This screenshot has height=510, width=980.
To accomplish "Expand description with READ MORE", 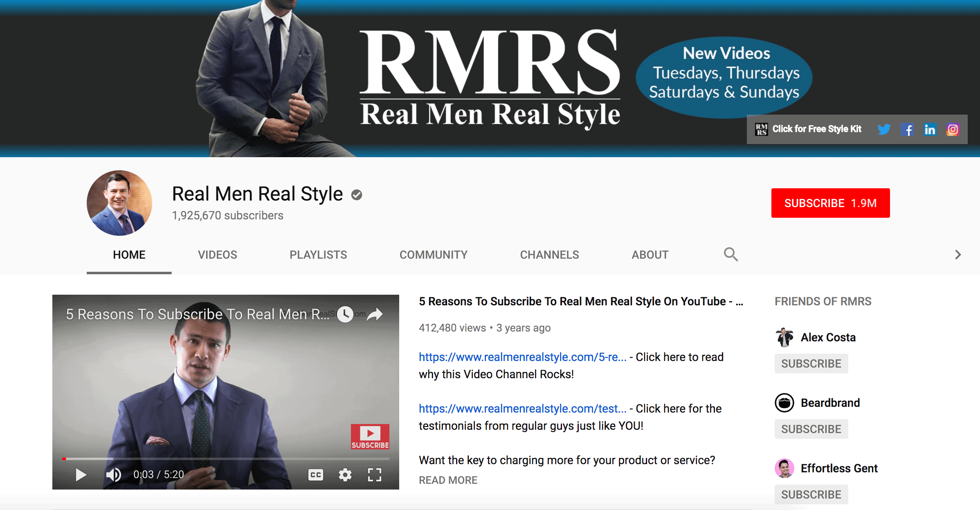I will (x=448, y=480).
